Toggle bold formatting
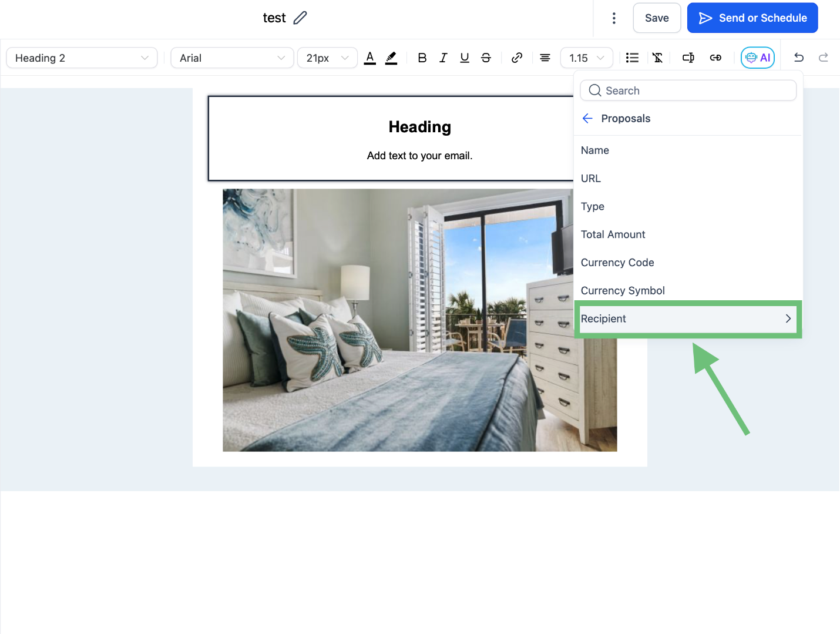Screen dimensions: 840x634 coord(422,58)
